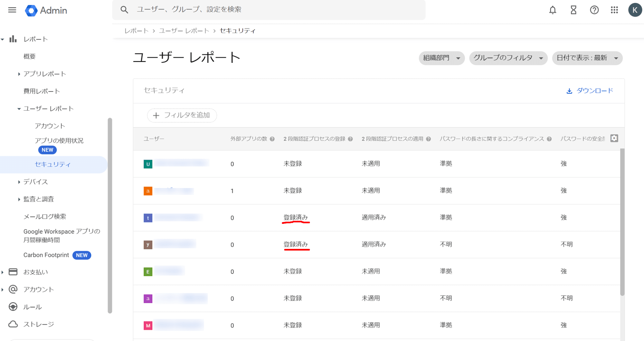Open 概要 in the sidebar
This screenshot has width=644, height=341.
coord(29,56)
